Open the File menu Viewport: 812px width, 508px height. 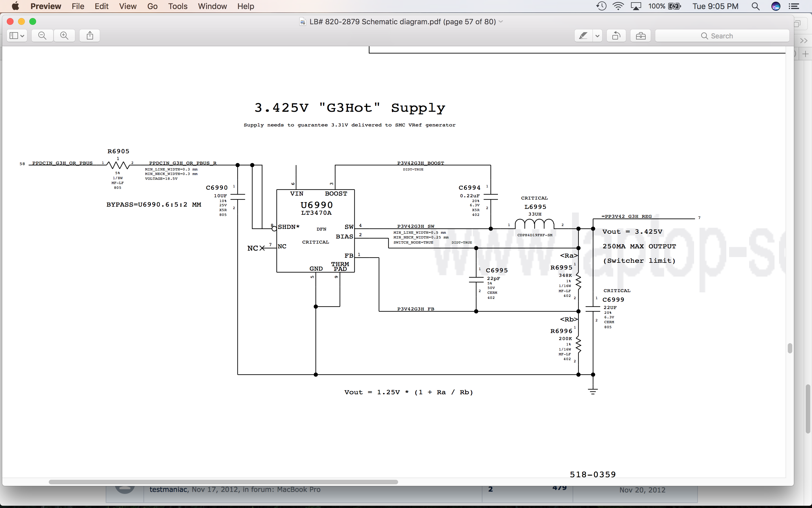pyautogui.click(x=78, y=6)
